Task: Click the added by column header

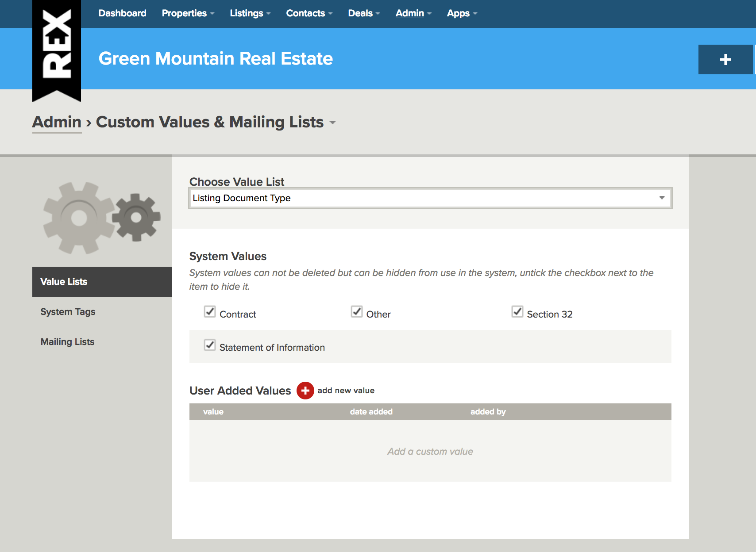Action: click(x=488, y=412)
